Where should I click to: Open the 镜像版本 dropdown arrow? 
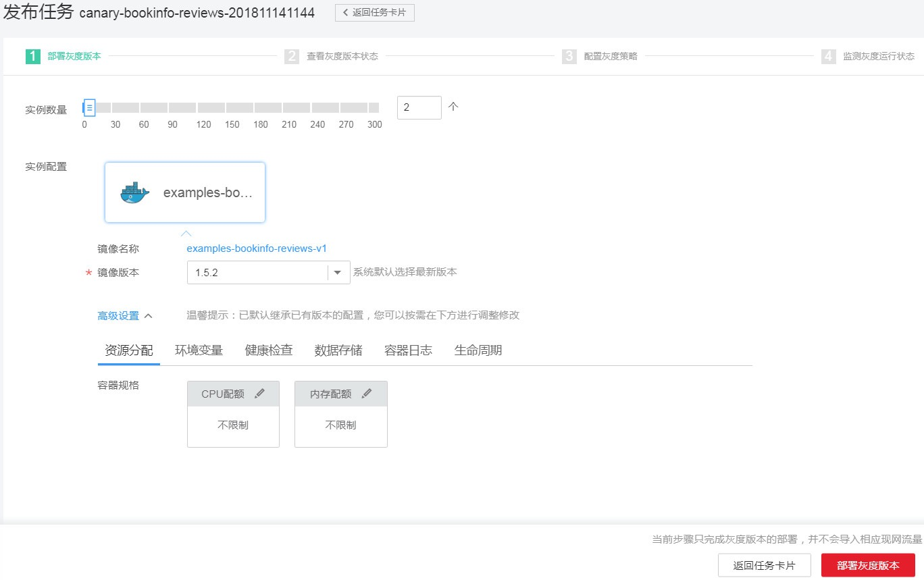338,272
